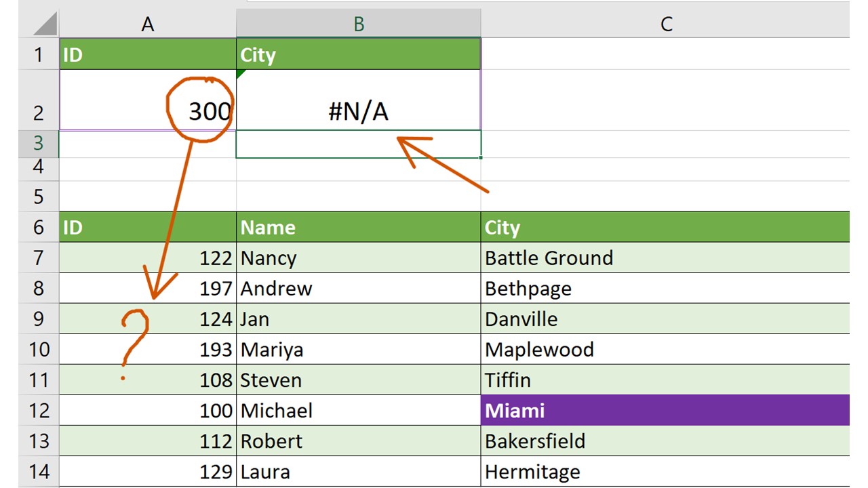Select the cell with ID 122

tap(148, 258)
